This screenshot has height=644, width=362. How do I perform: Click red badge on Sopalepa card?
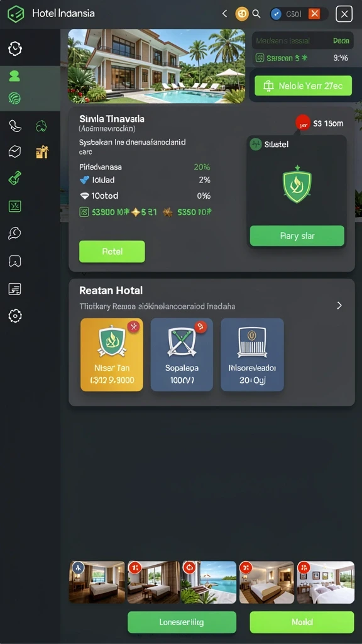pos(200,326)
